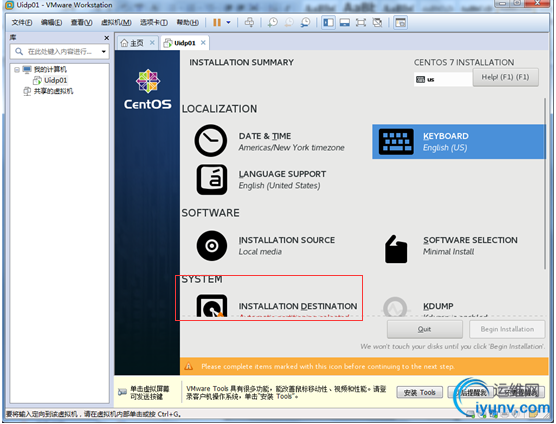Screen dimensions: 556x424
Task: Open LANGUAGE SUPPORT icon
Action: [x=212, y=179]
